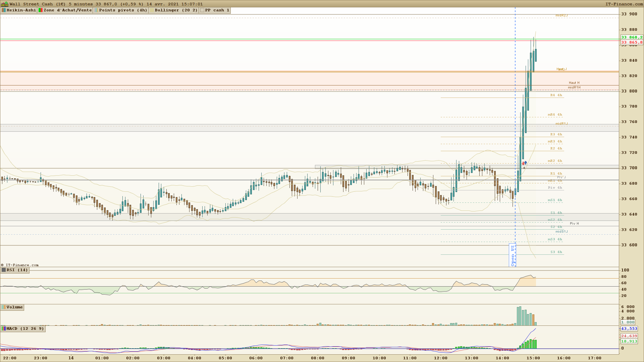This screenshot has width=644, height=362.
Task: Click the red 33 865,8 price tag
Action: coord(632,43)
